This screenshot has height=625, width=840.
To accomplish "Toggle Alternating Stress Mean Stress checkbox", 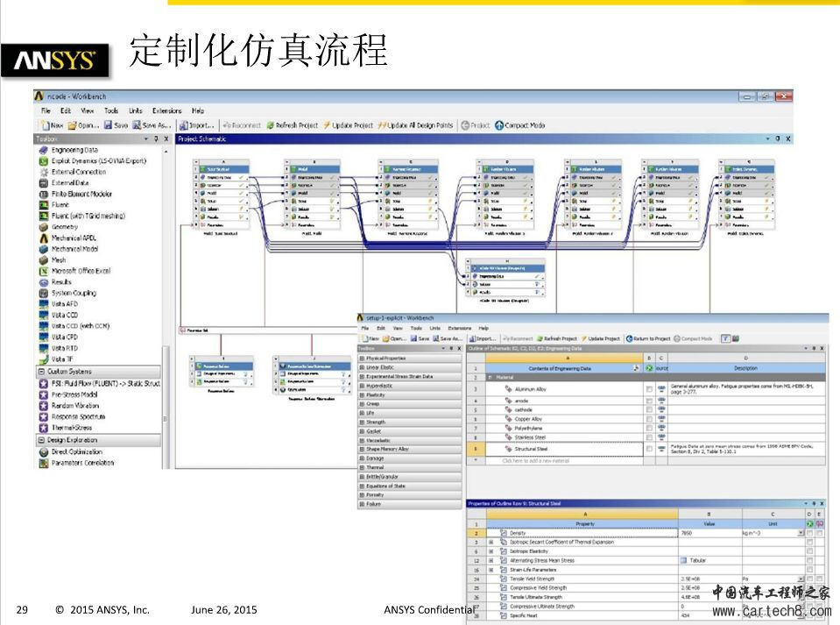I will coord(809,560).
